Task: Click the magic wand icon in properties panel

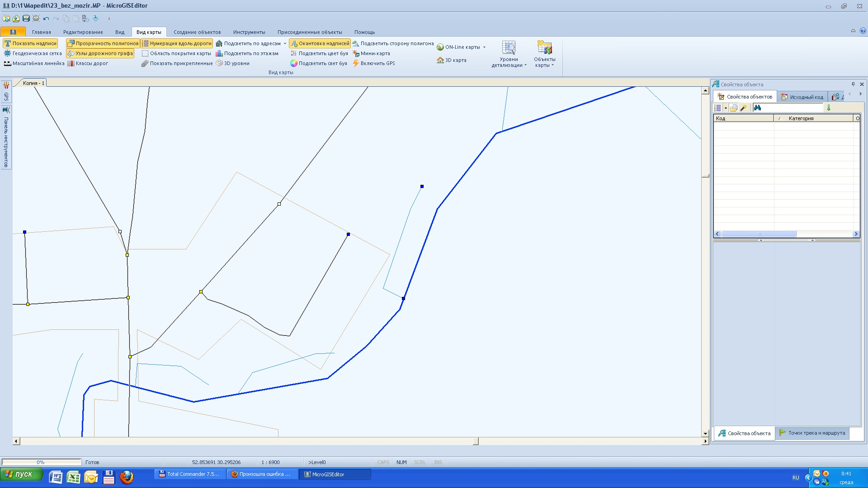Action: click(x=743, y=108)
